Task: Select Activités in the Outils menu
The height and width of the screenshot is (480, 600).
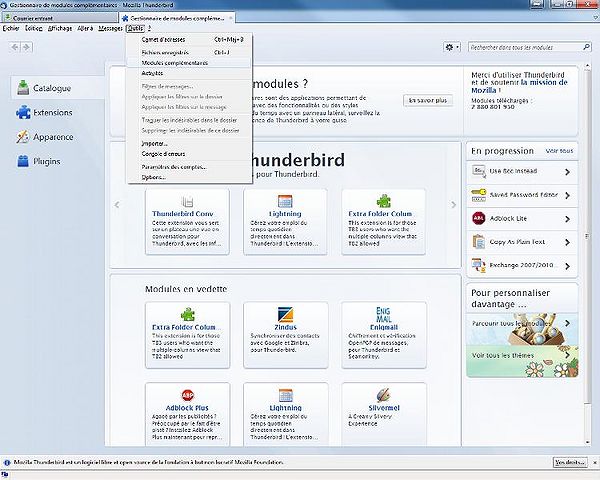Action: point(189,73)
